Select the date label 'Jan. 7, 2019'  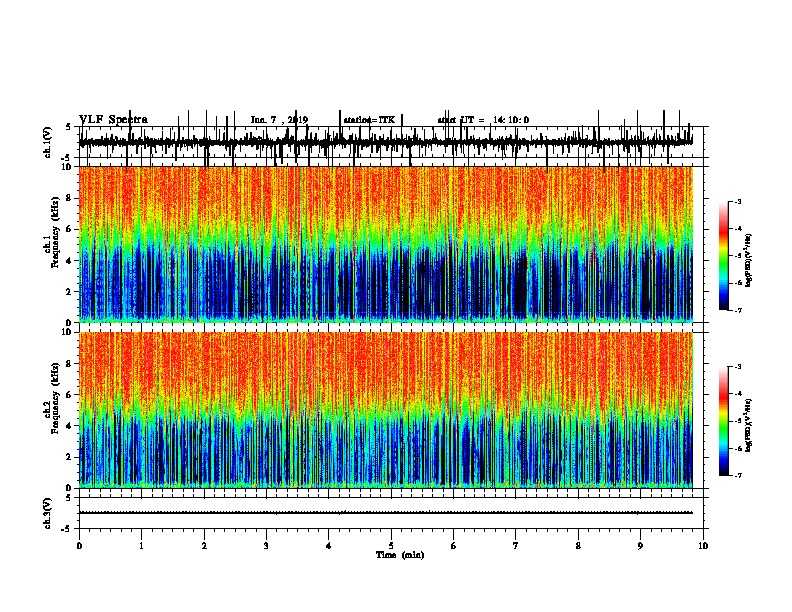pos(279,120)
